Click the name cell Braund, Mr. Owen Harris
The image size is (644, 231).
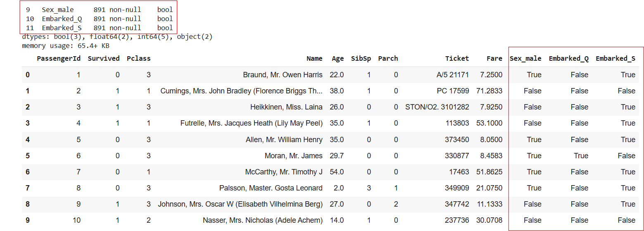[x=283, y=75]
